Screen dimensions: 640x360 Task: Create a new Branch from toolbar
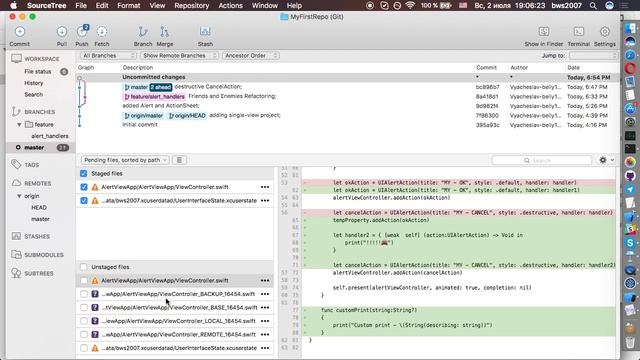142,32
